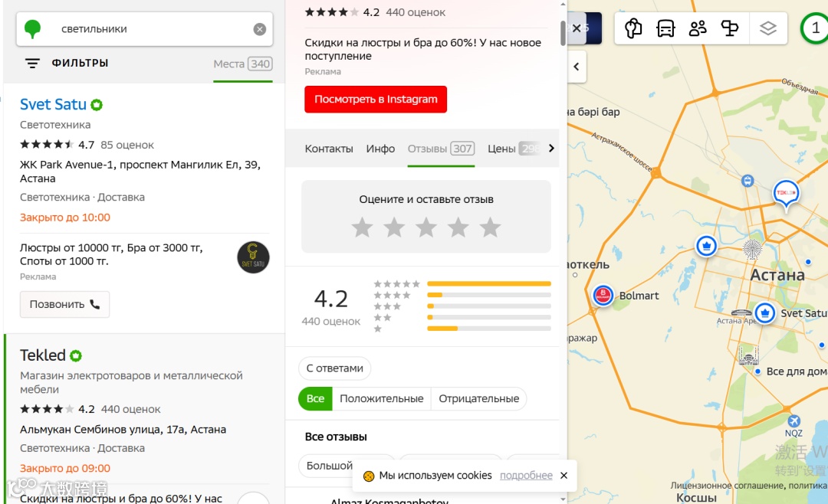Screen dimensions: 828x504
Task: Click the verified badge beside Tekled
Action: (76, 355)
